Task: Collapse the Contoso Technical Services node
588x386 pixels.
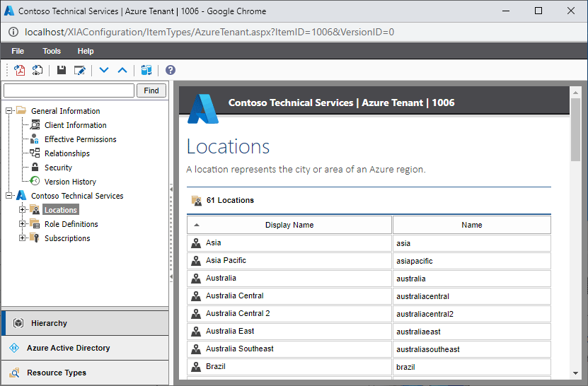Action: pyautogui.click(x=8, y=195)
